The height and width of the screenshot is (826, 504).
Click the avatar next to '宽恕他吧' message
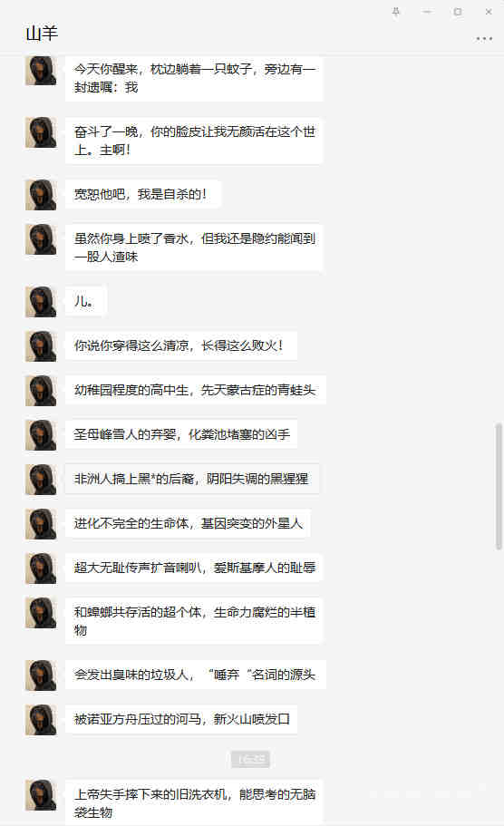pyautogui.click(x=41, y=194)
